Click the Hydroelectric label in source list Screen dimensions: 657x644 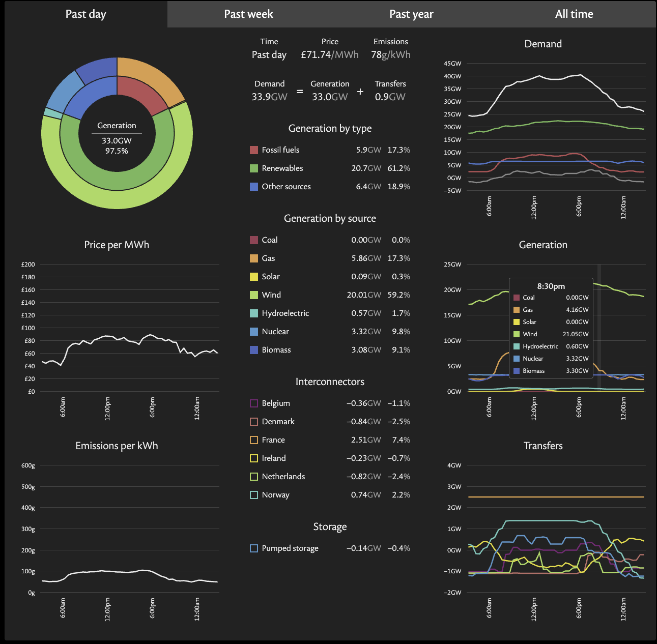click(x=285, y=313)
